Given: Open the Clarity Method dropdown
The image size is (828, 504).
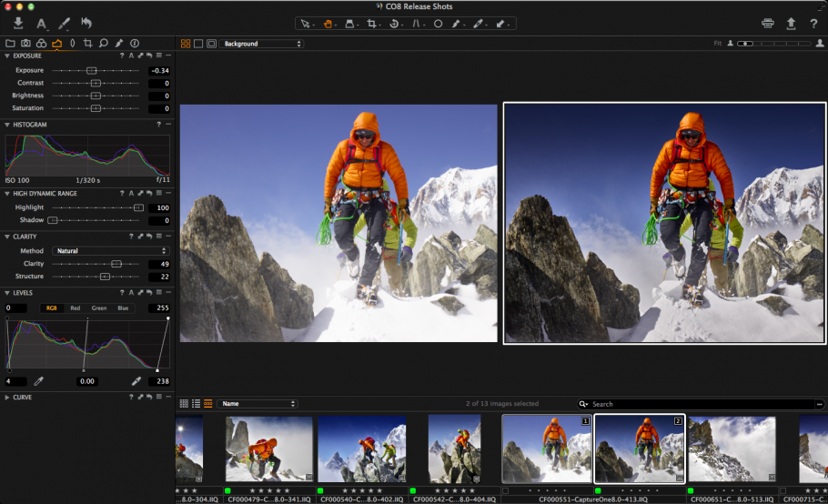Looking at the screenshot, I should tap(110, 250).
